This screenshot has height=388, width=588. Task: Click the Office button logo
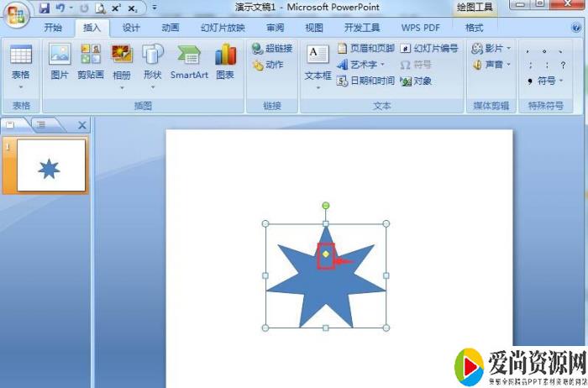15,14
